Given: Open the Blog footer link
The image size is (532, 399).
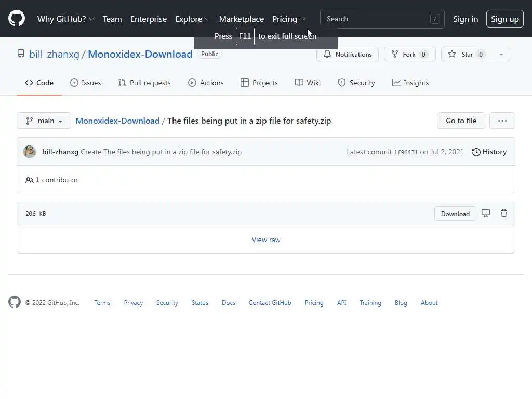Looking at the screenshot, I should pos(401,303).
